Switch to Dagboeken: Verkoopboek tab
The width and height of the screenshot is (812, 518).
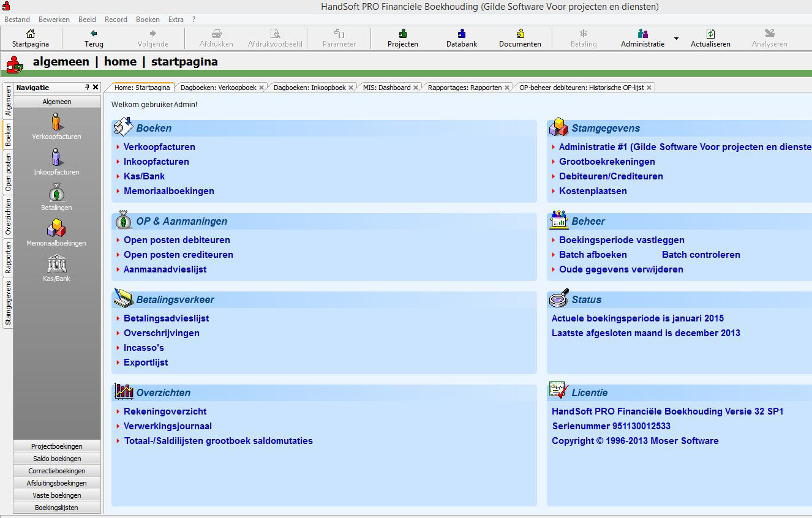(x=219, y=88)
